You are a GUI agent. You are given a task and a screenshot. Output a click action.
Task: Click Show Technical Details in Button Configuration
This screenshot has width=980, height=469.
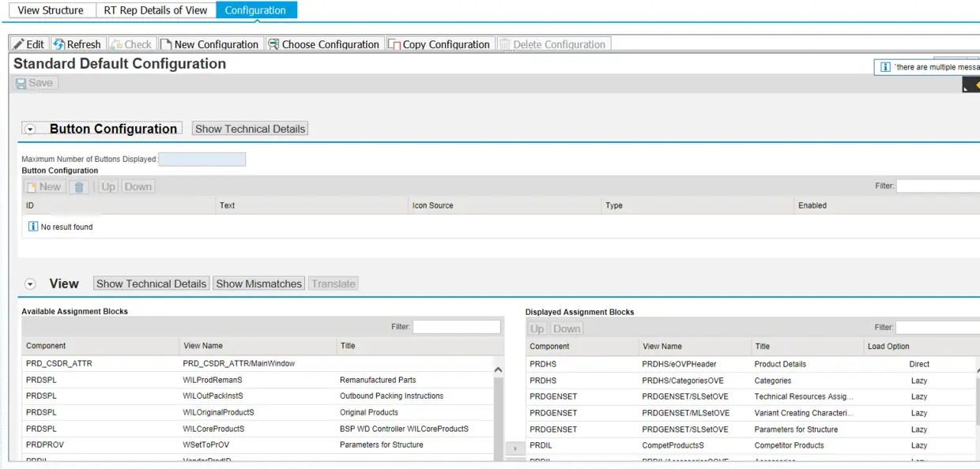point(251,129)
